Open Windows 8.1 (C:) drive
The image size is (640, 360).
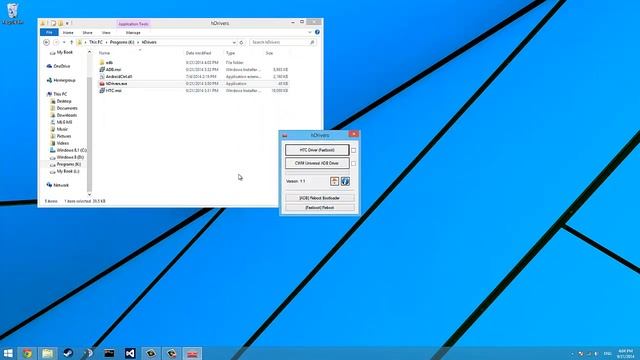click(x=71, y=150)
